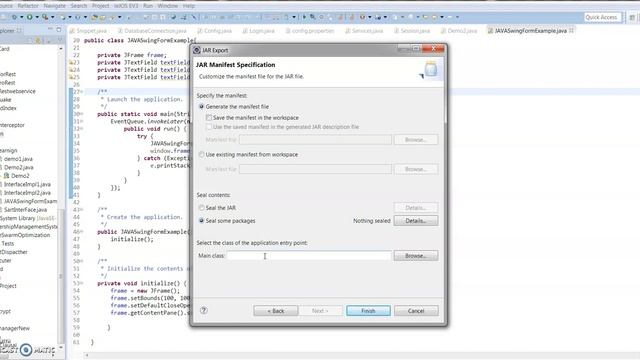Minimize the Package Explorer panel
This screenshot has width=640, height=360.
tap(50, 29)
